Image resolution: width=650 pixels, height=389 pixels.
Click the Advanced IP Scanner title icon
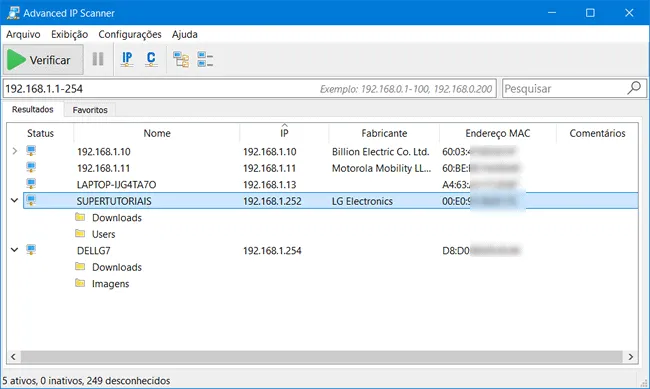point(13,13)
